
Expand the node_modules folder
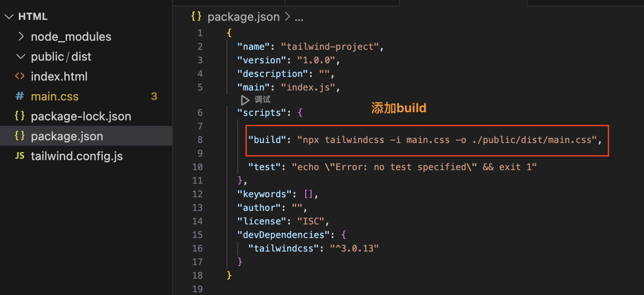click(x=21, y=37)
